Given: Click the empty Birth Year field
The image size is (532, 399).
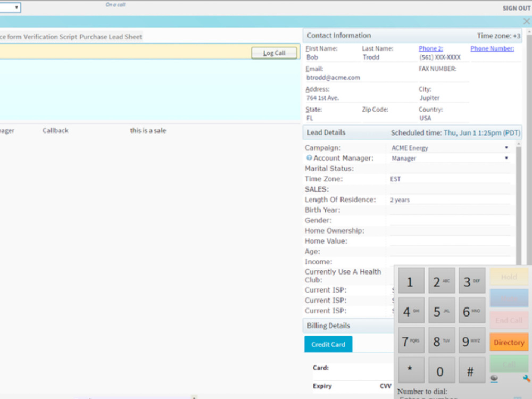Looking at the screenshot, I should pyautogui.click(x=450, y=210).
